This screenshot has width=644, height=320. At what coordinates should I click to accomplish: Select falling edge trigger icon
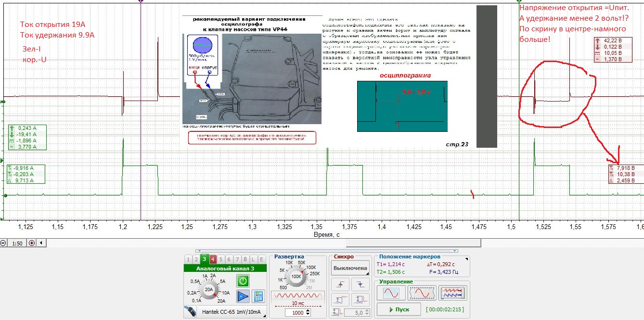click(361, 284)
